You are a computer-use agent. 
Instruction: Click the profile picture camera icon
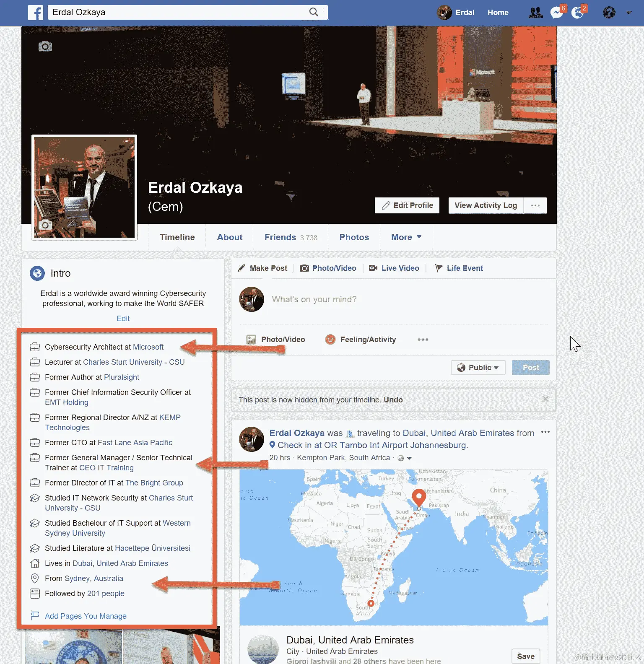(x=45, y=225)
